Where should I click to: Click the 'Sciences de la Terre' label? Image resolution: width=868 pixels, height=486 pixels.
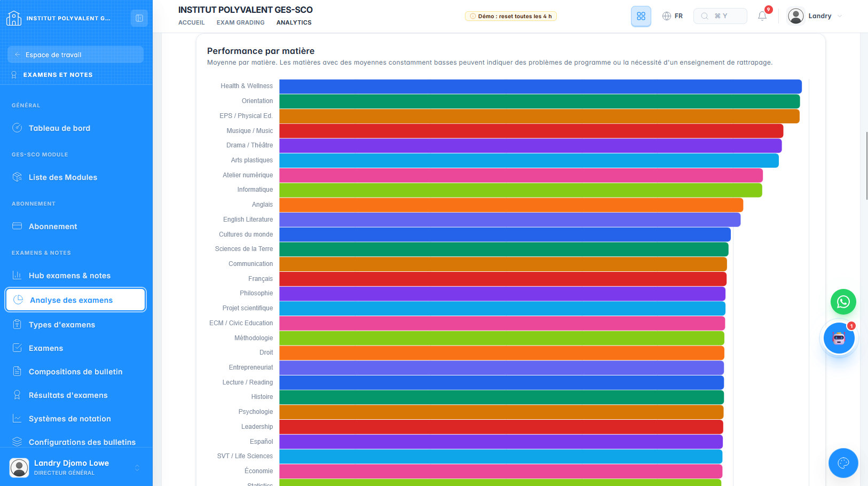(244, 249)
